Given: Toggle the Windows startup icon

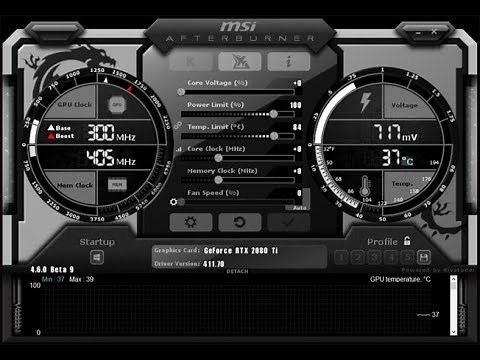Looking at the screenshot, I should [x=97, y=257].
